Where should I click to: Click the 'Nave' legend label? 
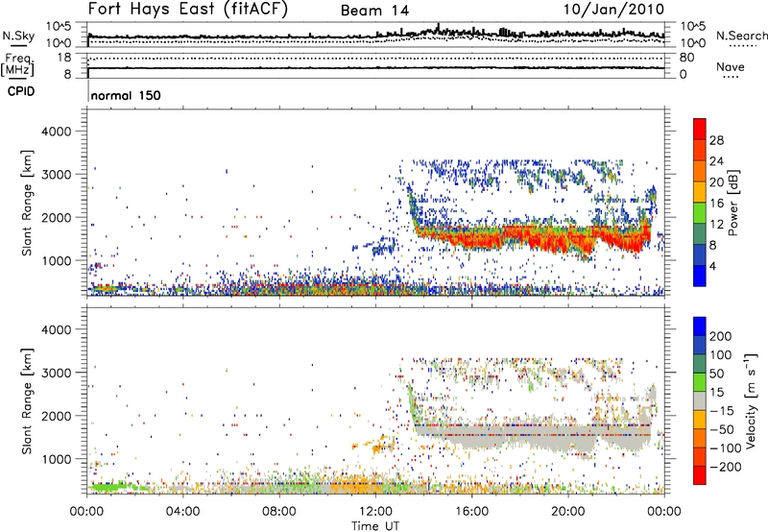click(731, 66)
